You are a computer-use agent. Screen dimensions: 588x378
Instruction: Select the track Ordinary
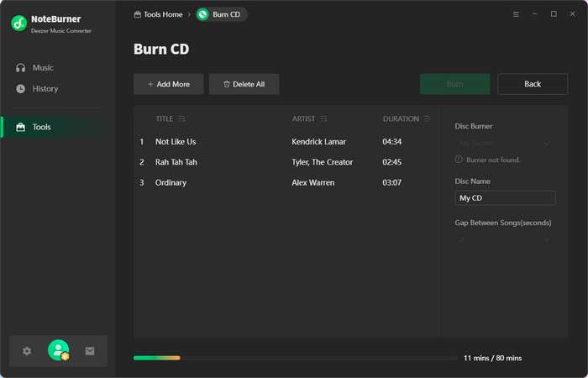171,182
